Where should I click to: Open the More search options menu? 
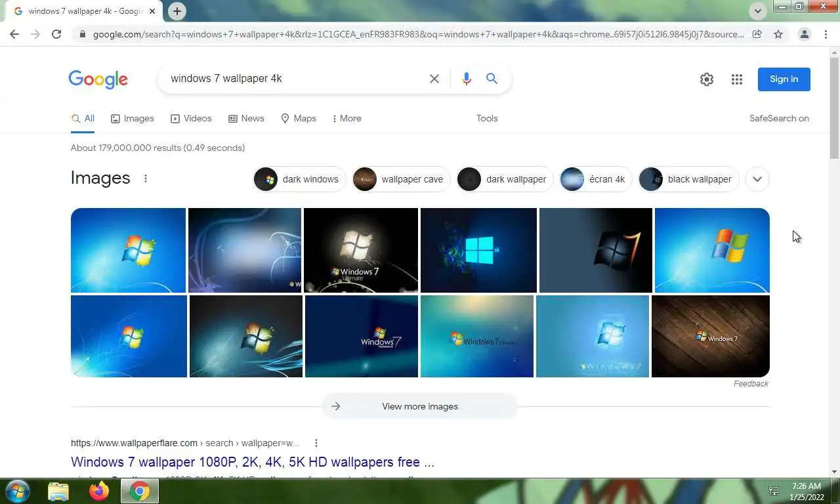point(346,119)
